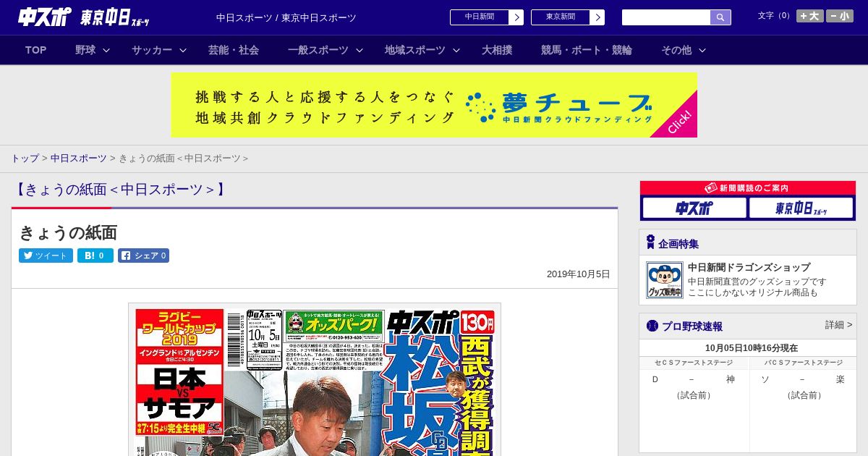Click セＣＳファーストステージ header

(693, 363)
